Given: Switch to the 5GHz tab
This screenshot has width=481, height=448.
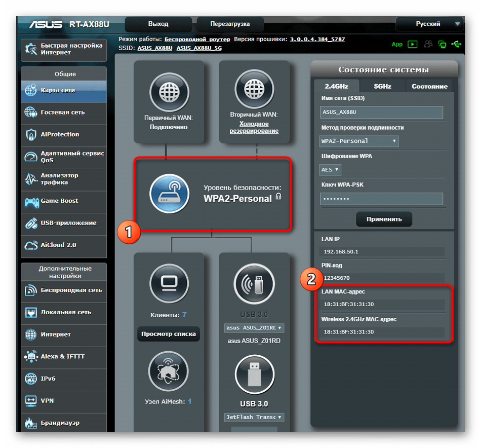Looking at the screenshot, I should coord(383,86).
